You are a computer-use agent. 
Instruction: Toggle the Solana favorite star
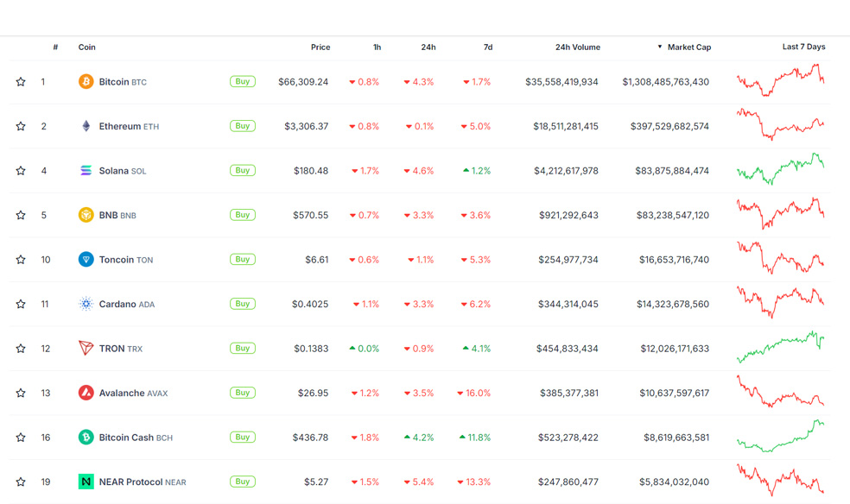click(x=21, y=171)
